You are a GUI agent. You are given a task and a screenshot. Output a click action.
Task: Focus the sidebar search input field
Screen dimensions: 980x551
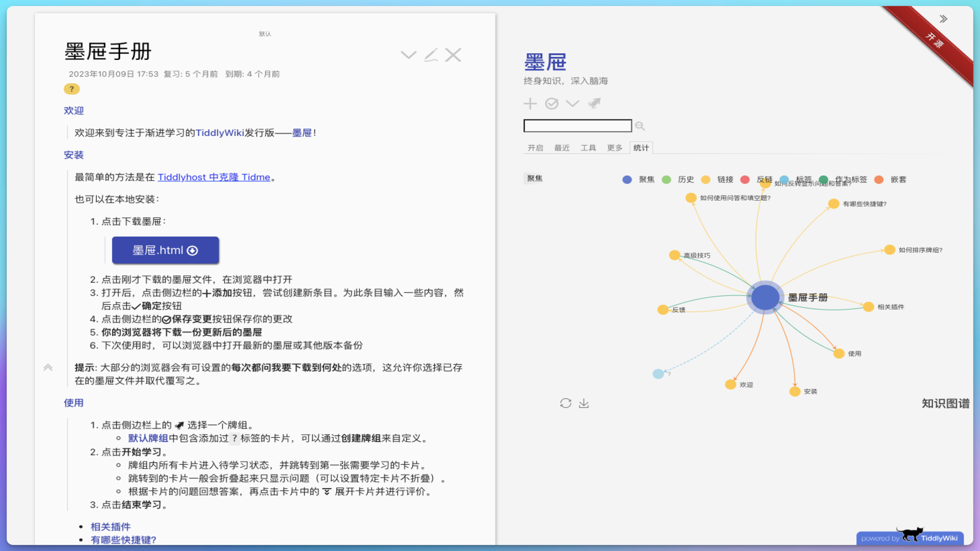577,126
